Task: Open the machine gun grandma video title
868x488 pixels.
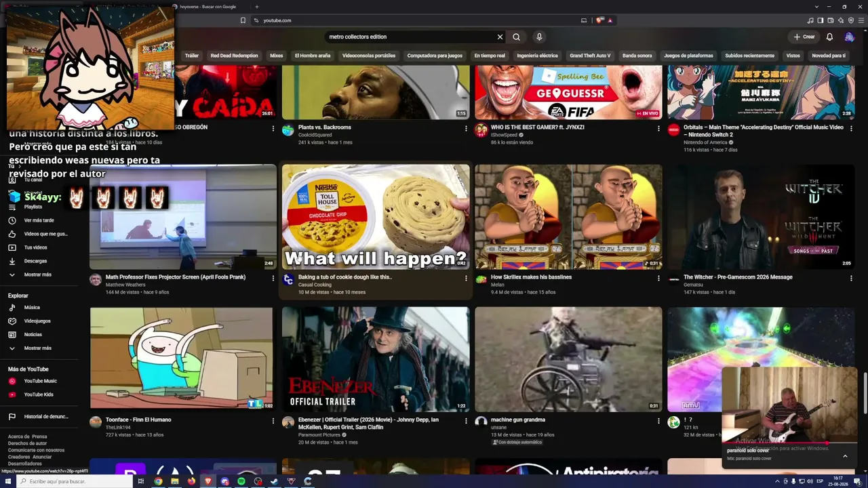Action: [x=518, y=420]
